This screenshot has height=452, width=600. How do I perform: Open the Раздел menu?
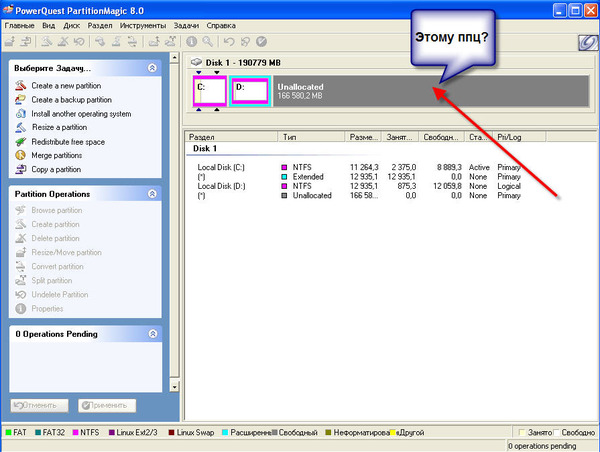[x=102, y=23]
